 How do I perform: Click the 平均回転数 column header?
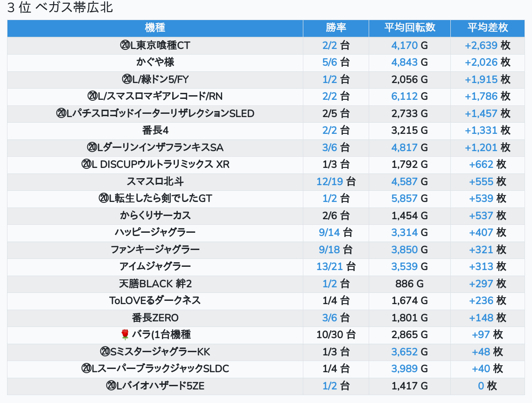pos(410,28)
